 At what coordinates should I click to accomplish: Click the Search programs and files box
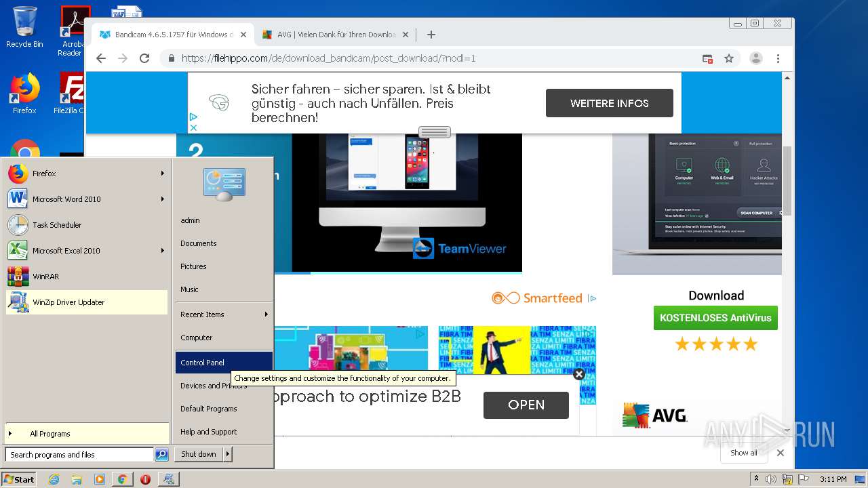[79, 455]
